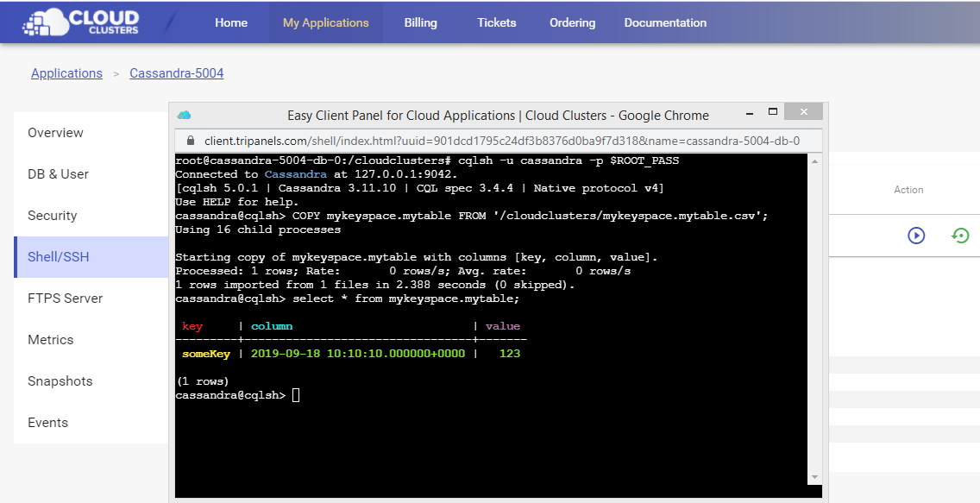Click the terminal scrollbar up arrow
This screenshot has width=980, height=503.
click(815, 161)
